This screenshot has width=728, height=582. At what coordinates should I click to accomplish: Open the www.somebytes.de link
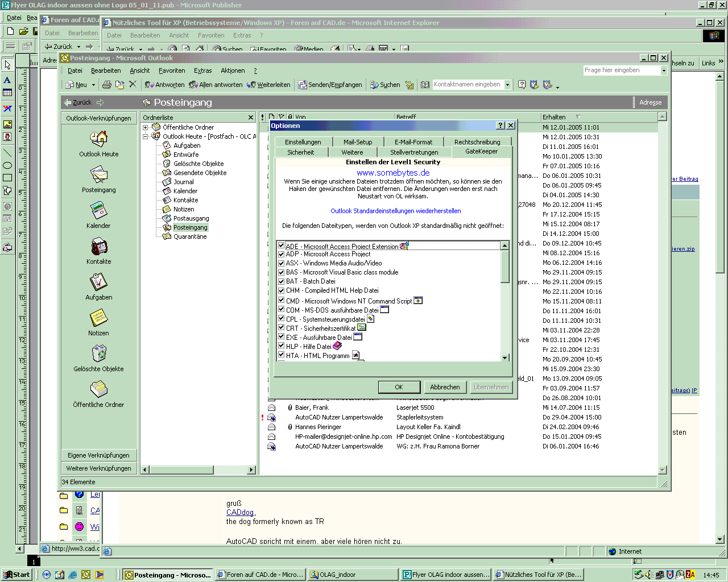(393, 173)
